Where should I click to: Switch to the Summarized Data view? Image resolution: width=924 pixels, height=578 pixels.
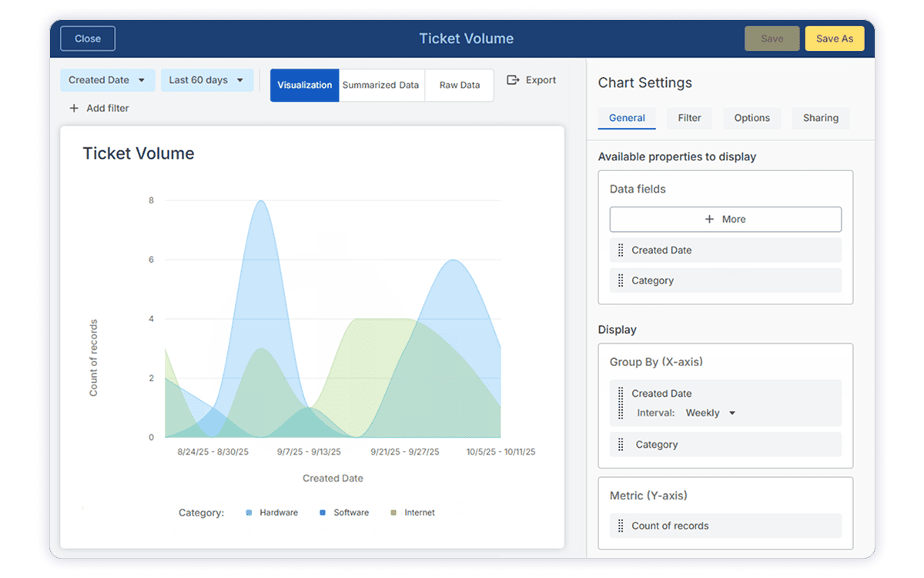point(380,86)
